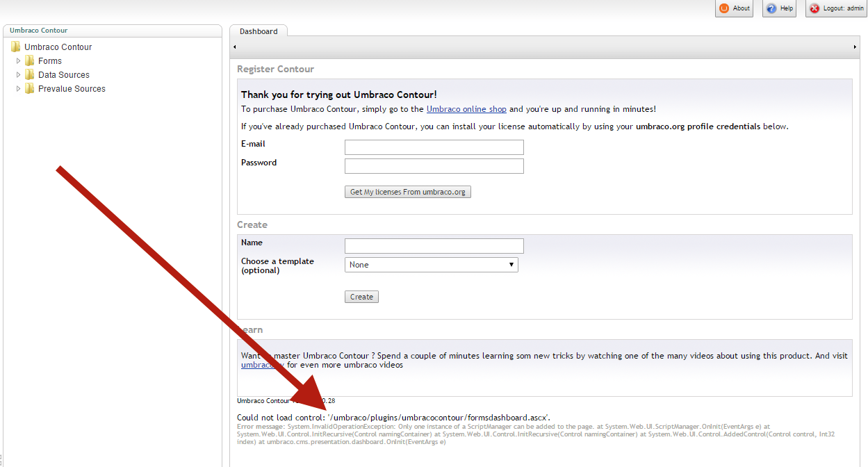Click the tab strip left scroll arrow

pyautogui.click(x=234, y=47)
